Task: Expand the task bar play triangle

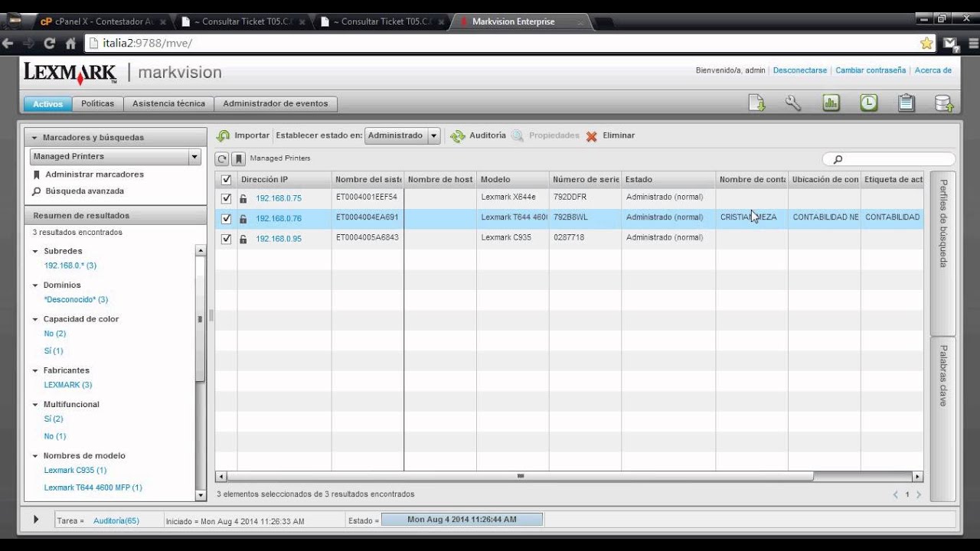Action: [x=36, y=520]
